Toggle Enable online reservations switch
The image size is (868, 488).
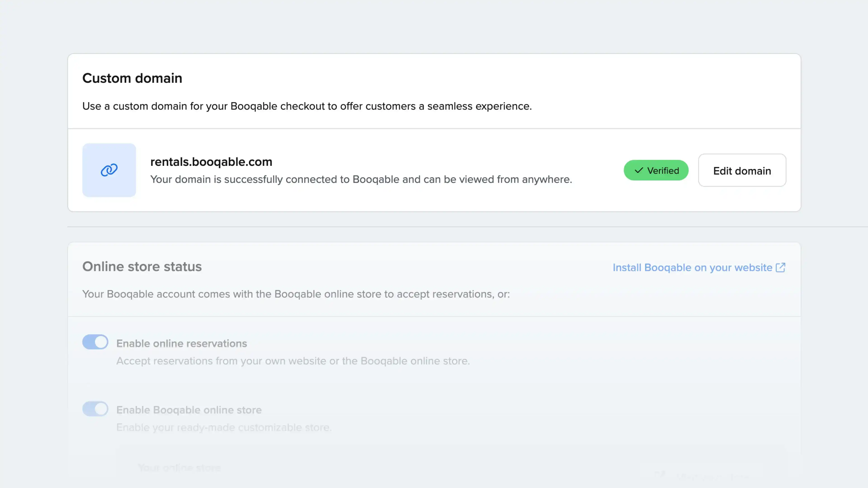95,342
